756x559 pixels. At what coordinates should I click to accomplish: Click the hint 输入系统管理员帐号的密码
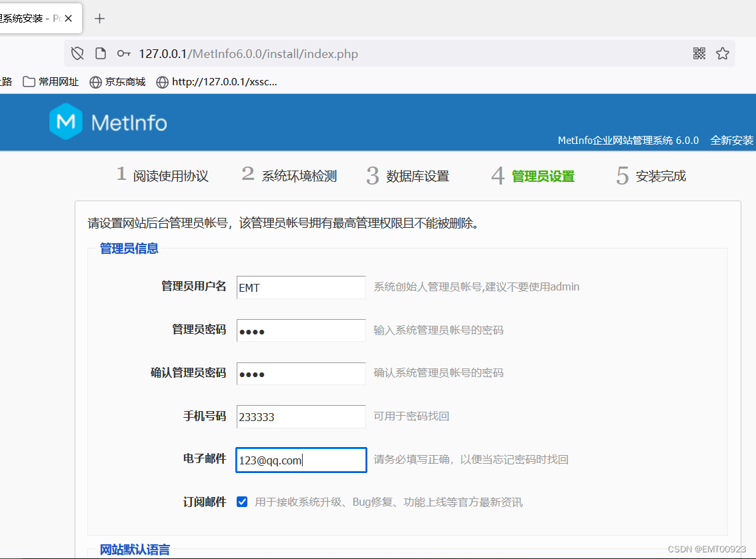438,330
